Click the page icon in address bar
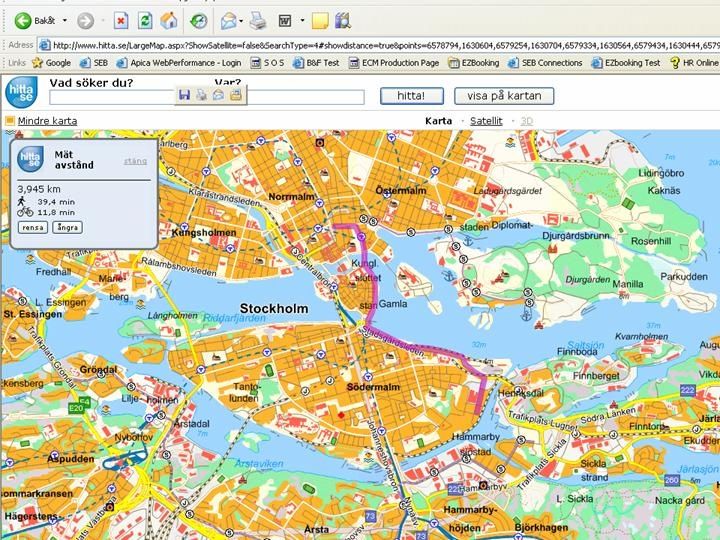The height and width of the screenshot is (540, 720). pyautogui.click(x=45, y=45)
